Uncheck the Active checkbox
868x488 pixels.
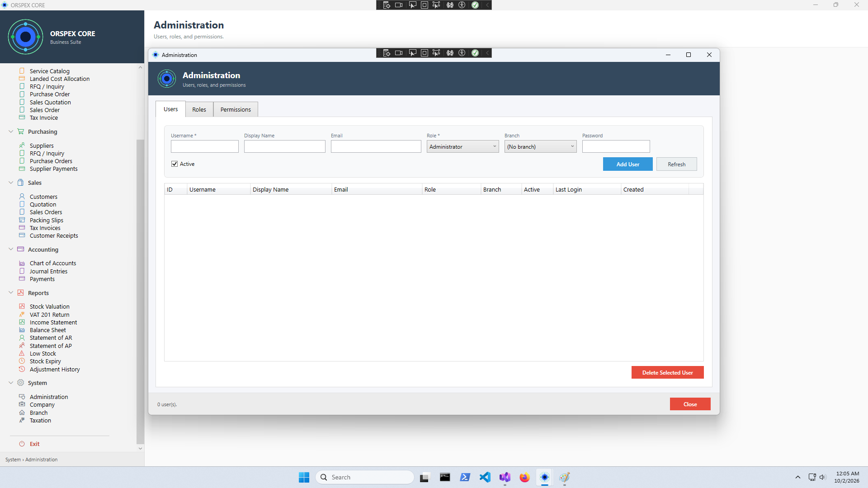[175, 164]
